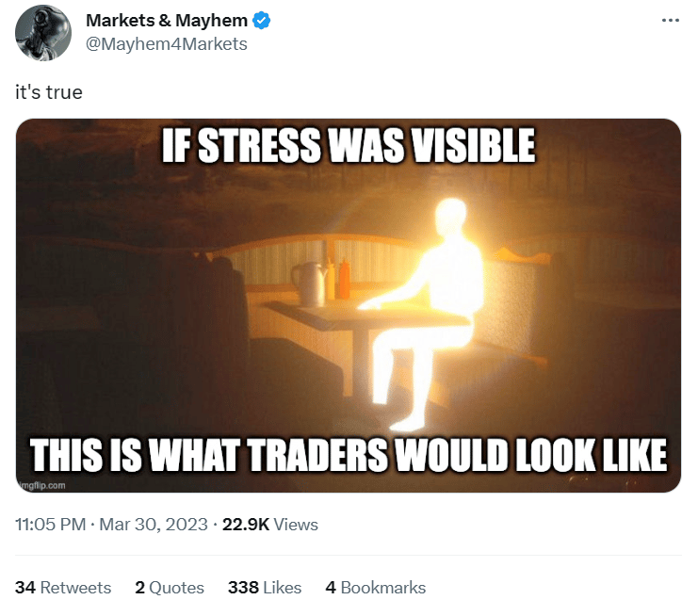Click the metal pitcher on the table
This screenshot has width=698, height=616.
[309, 284]
